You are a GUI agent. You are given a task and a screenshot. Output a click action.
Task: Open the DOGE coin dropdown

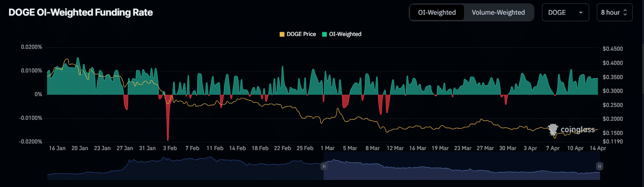[x=565, y=12]
